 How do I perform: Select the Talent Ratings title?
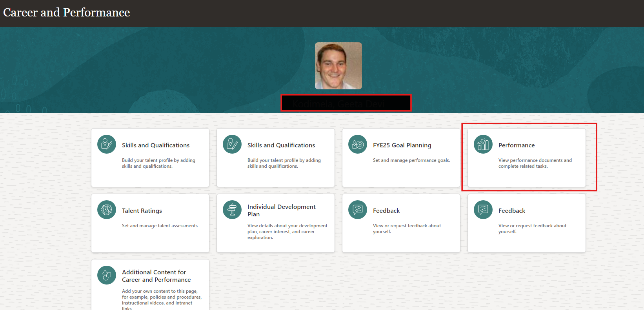click(x=142, y=210)
